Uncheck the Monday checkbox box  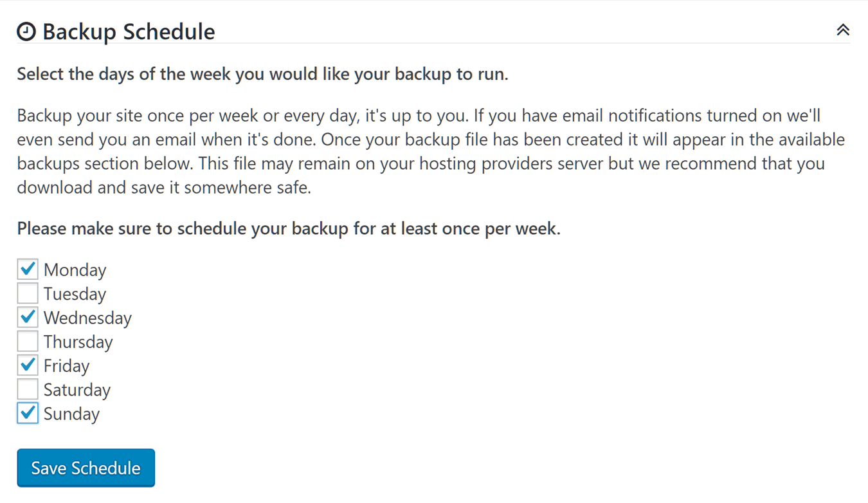click(28, 269)
